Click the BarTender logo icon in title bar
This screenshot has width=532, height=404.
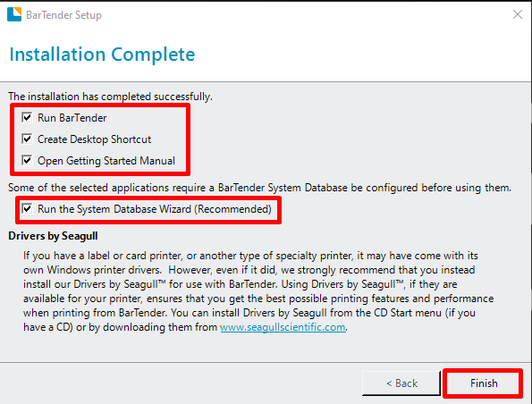coord(14,14)
